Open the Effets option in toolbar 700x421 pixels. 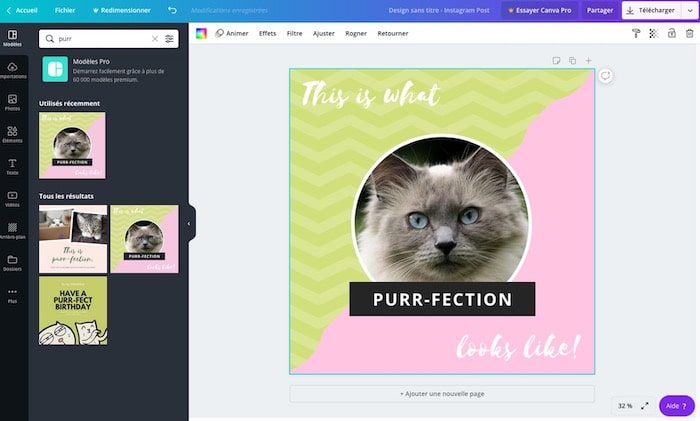pos(267,33)
